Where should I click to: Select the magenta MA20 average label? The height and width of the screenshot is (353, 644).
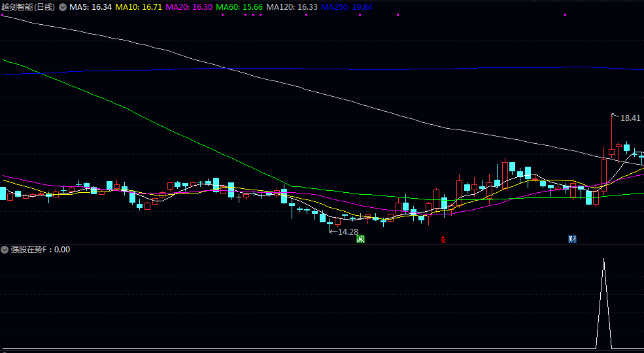click(189, 7)
